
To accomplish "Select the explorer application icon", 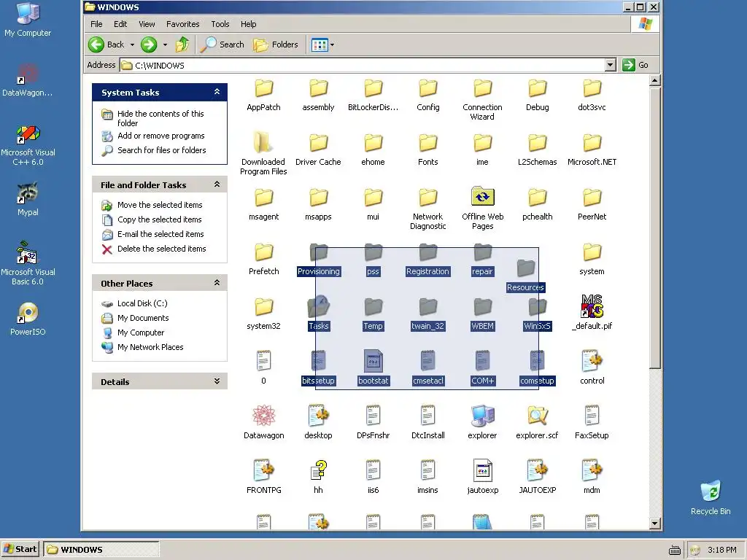I will pyautogui.click(x=483, y=416).
